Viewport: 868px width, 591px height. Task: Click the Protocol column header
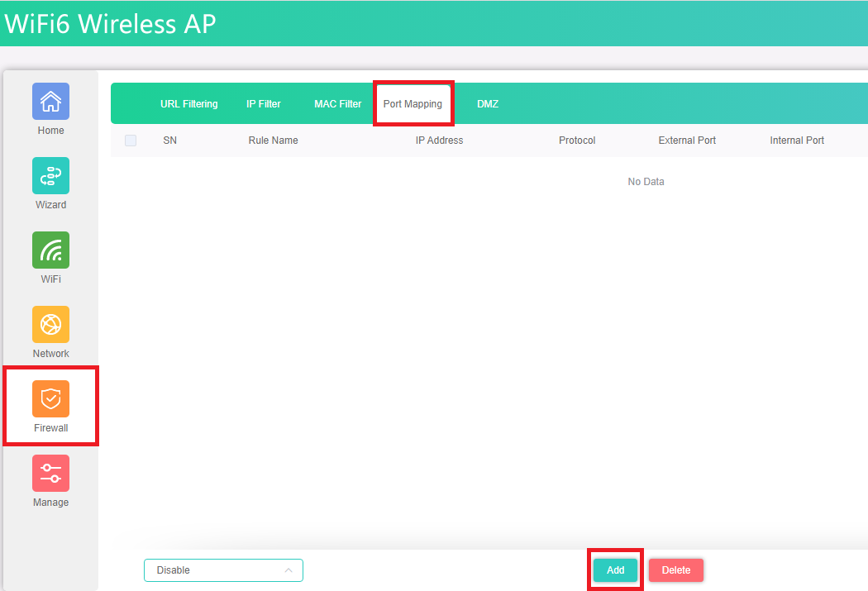tap(577, 141)
